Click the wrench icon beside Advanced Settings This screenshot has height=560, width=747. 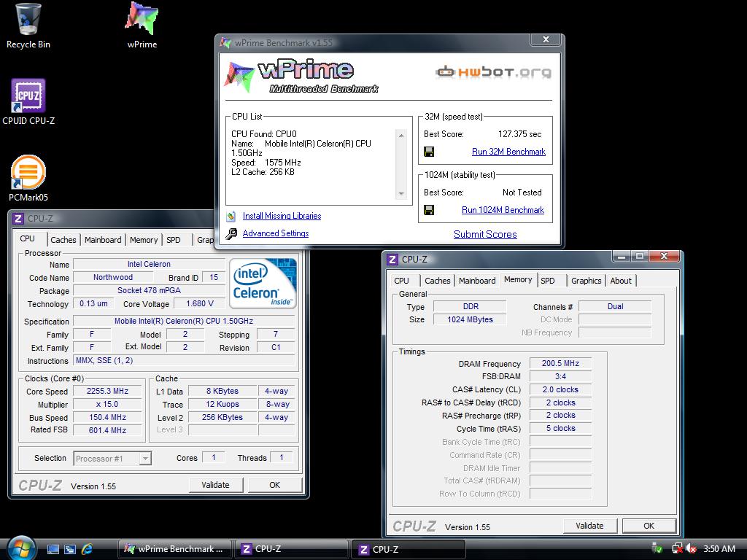[231, 233]
